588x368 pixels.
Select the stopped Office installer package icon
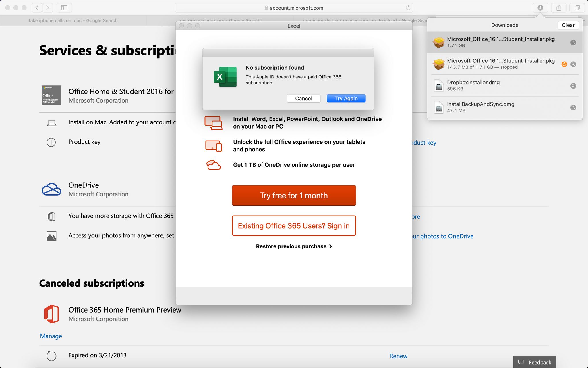(439, 64)
